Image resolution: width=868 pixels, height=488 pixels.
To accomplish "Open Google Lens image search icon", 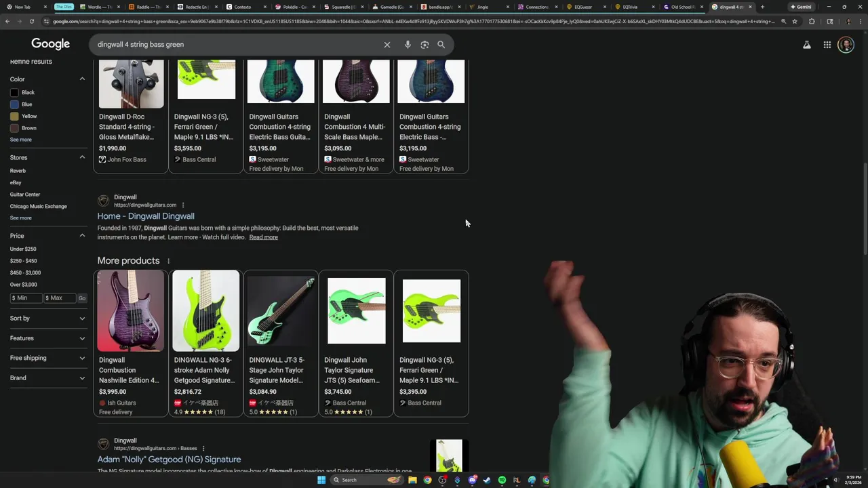I will click(x=425, y=45).
